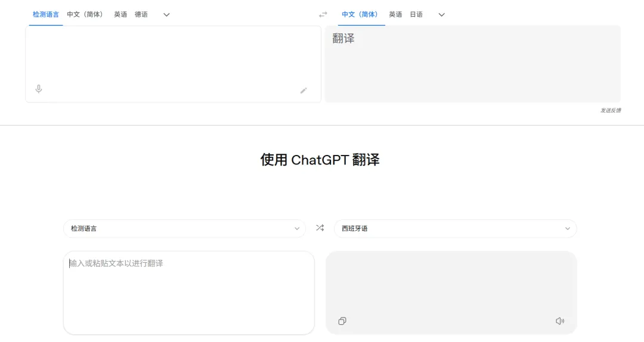Open handwriting input with the pencil icon
The image size is (644, 342).
click(x=304, y=91)
